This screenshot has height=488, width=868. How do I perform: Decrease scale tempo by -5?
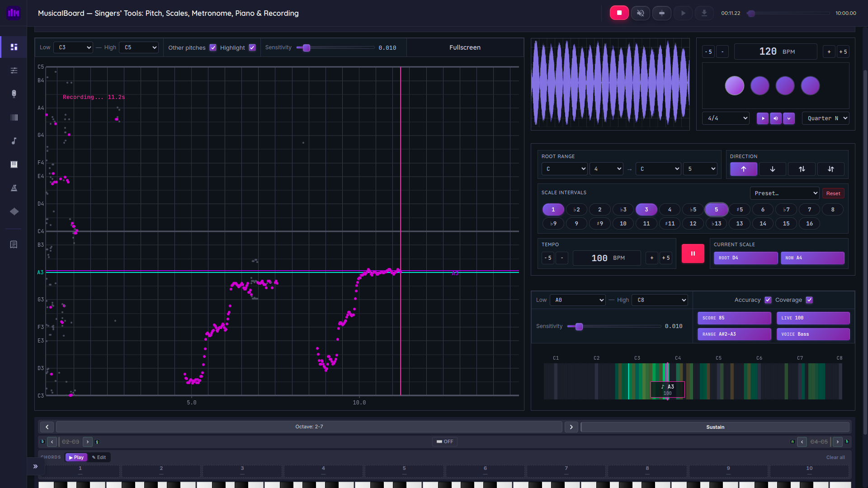548,258
